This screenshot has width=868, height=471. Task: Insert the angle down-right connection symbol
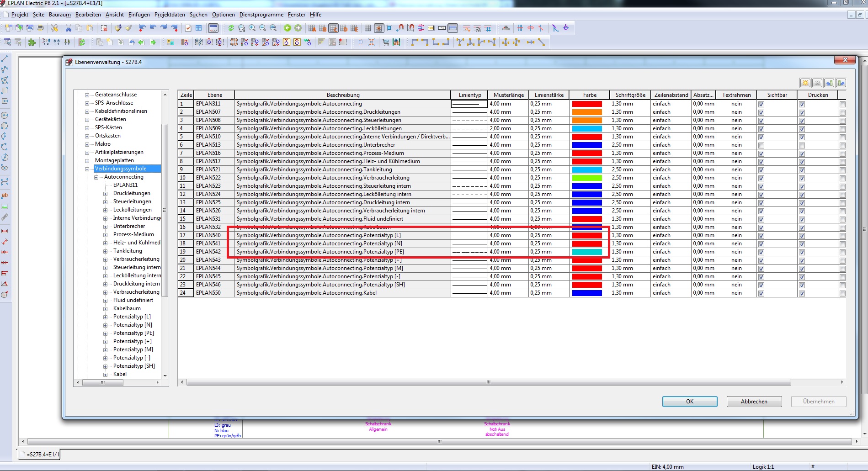pos(415,42)
